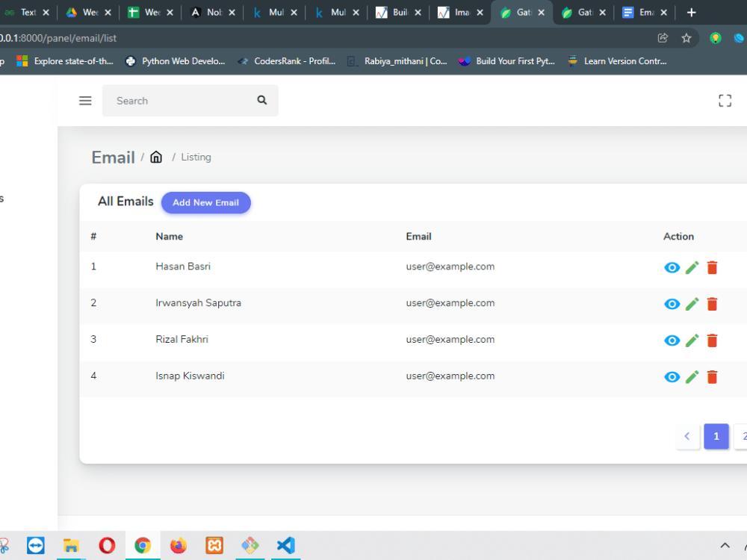The image size is (747, 560).
Task: Edit the Hasan Basri email row
Action: tap(692, 267)
